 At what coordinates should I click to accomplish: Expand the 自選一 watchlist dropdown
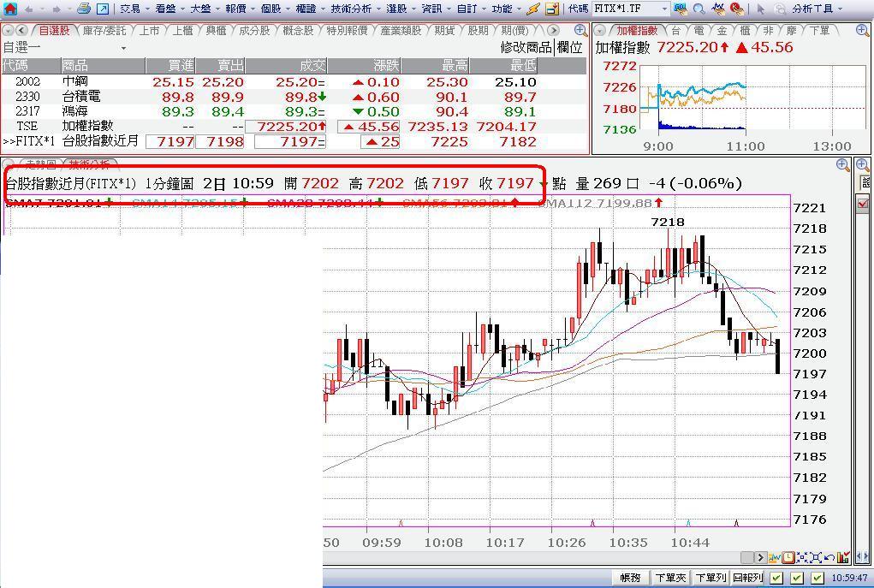pos(123,49)
